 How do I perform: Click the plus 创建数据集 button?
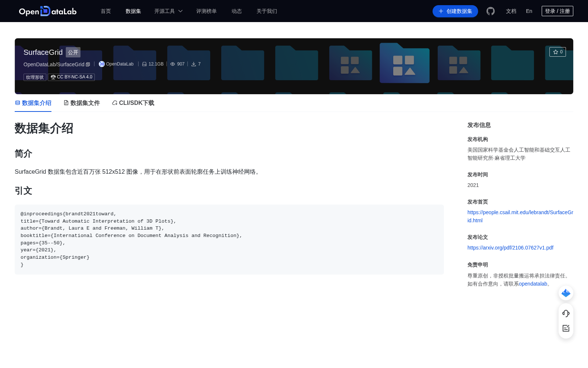click(455, 11)
